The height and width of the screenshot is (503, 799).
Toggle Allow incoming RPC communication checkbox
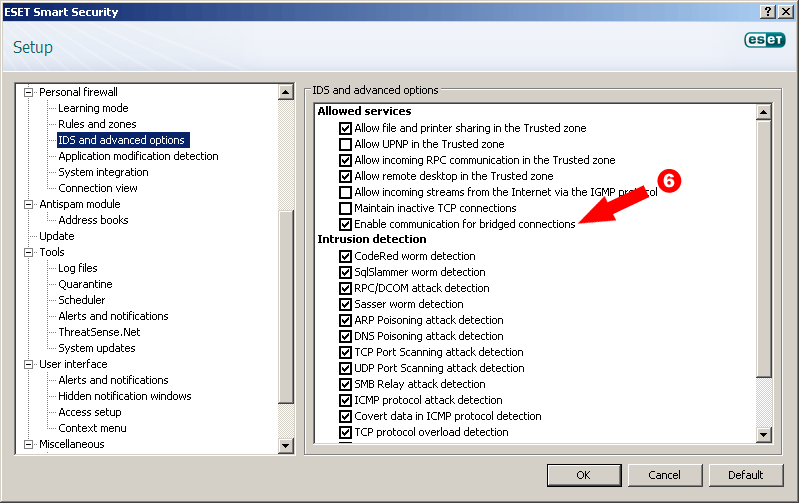[345, 161]
